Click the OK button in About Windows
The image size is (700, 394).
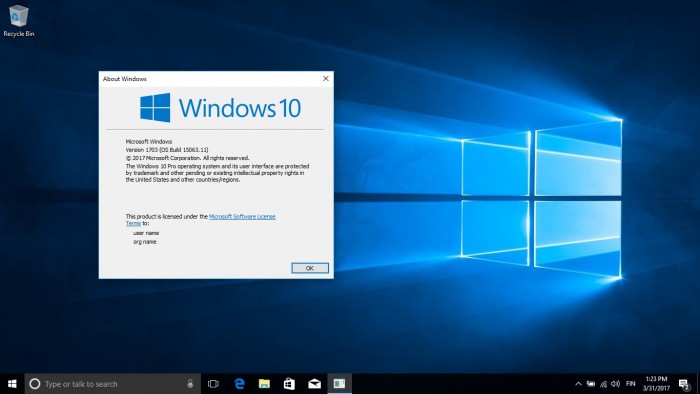click(x=310, y=268)
